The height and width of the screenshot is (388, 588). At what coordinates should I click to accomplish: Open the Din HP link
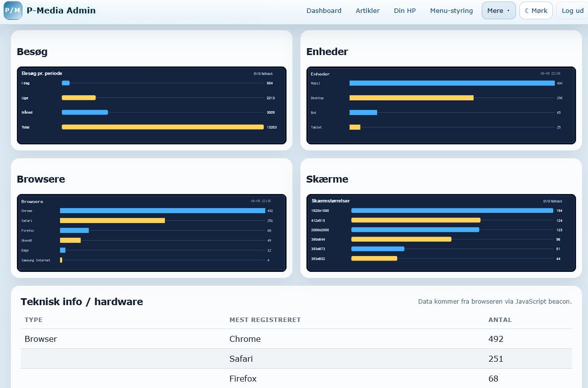(x=405, y=10)
